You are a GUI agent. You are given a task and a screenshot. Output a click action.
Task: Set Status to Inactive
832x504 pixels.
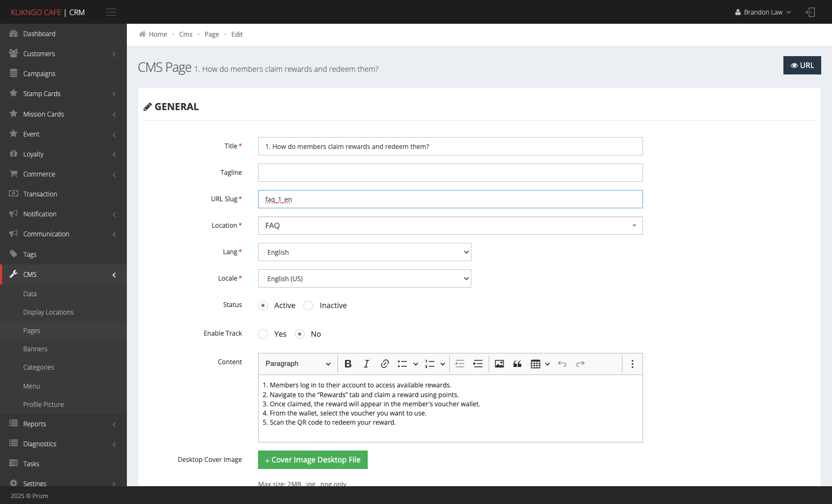coord(308,305)
